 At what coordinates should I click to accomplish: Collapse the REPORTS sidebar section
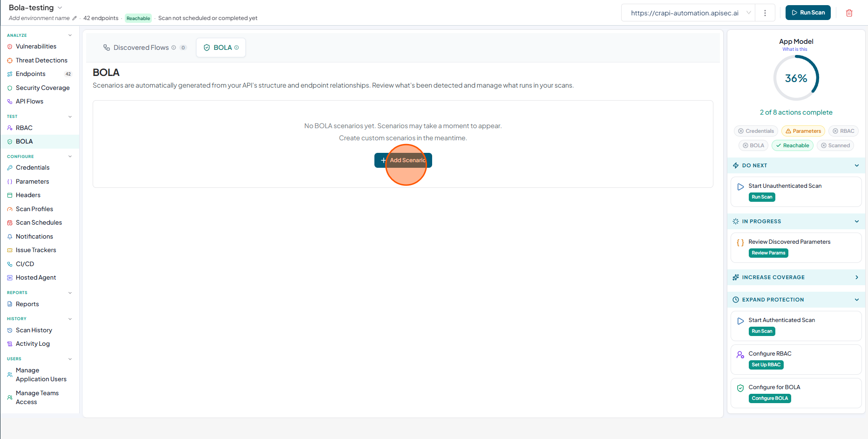click(x=70, y=293)
